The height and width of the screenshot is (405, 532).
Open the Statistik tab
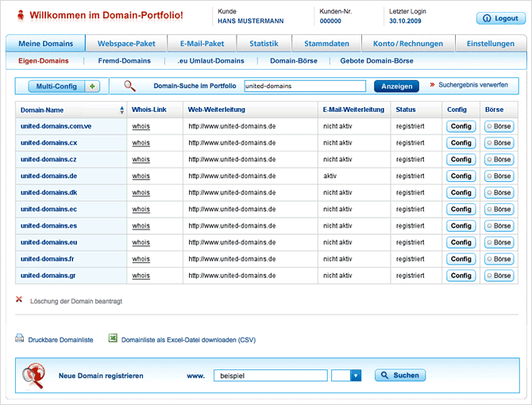pyautogui.click(x=264, y=44)
